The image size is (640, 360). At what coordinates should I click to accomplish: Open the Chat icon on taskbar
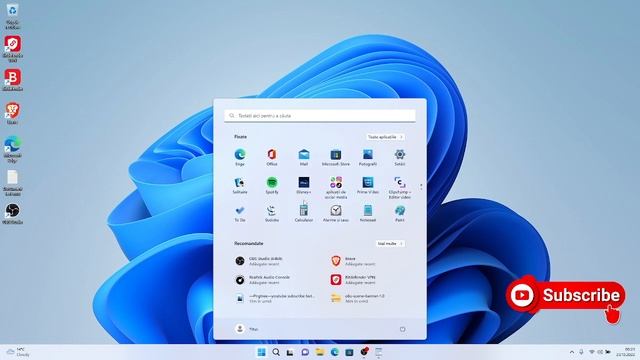[305, 352]
